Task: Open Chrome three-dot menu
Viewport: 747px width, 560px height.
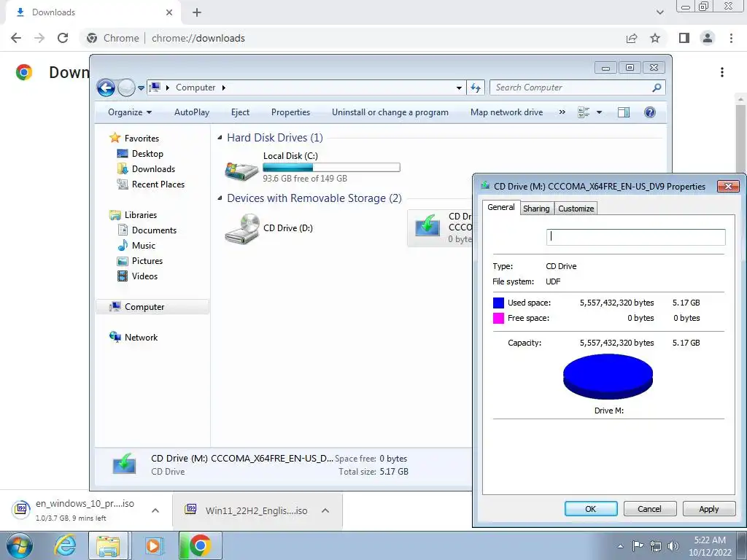Action: coord(731,38)
